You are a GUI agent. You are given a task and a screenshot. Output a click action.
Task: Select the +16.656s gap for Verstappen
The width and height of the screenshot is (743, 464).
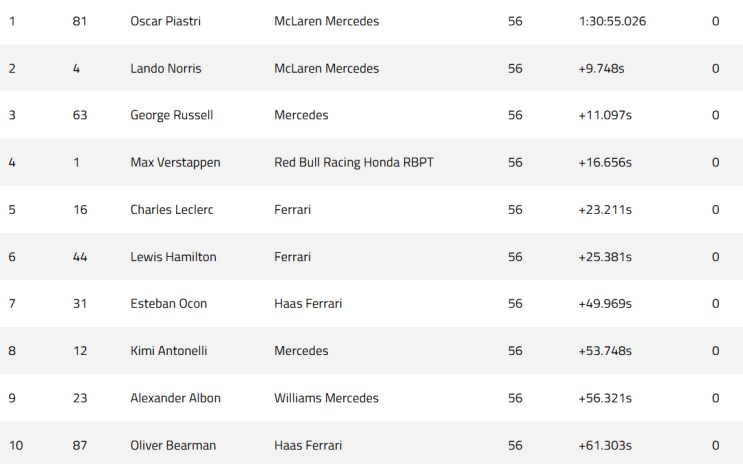[x=605, y=163]
